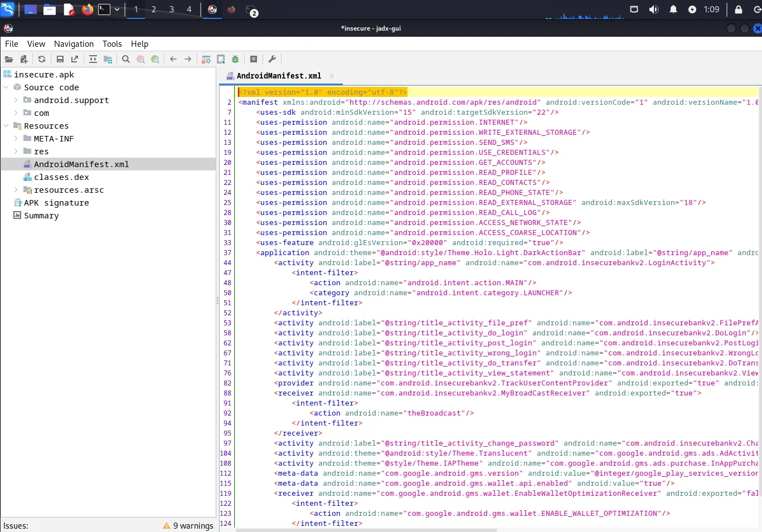The image size is (762, 532).
Task: Open the Navigation menu
Action: tap(74, 44)
